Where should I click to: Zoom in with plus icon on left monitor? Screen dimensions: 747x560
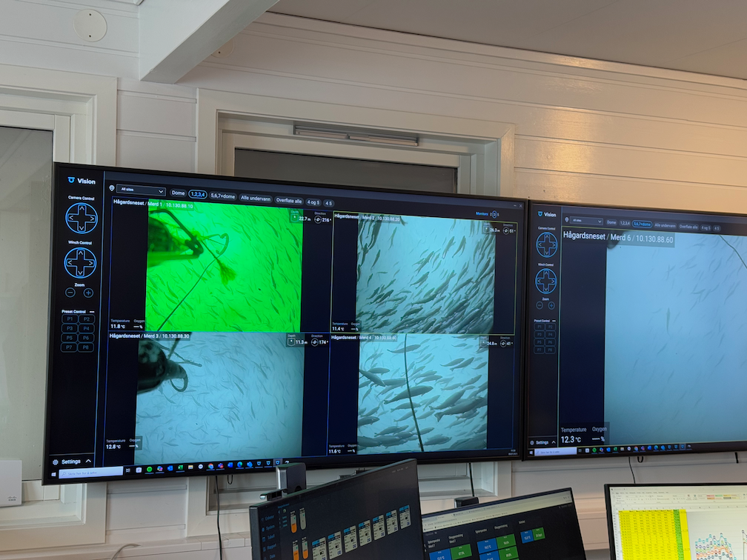88,293
